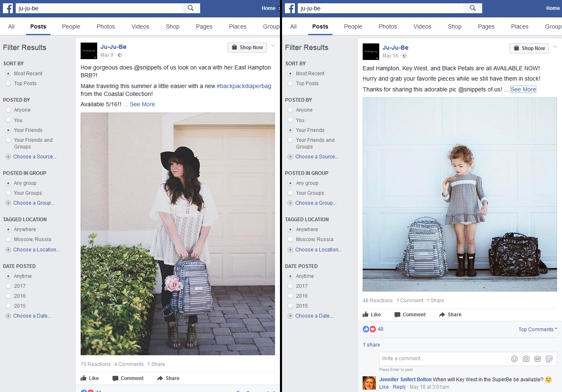Open the woman with backpack photo
The height and width of the screenshot is (392, 562).
[x=178, y=234]
